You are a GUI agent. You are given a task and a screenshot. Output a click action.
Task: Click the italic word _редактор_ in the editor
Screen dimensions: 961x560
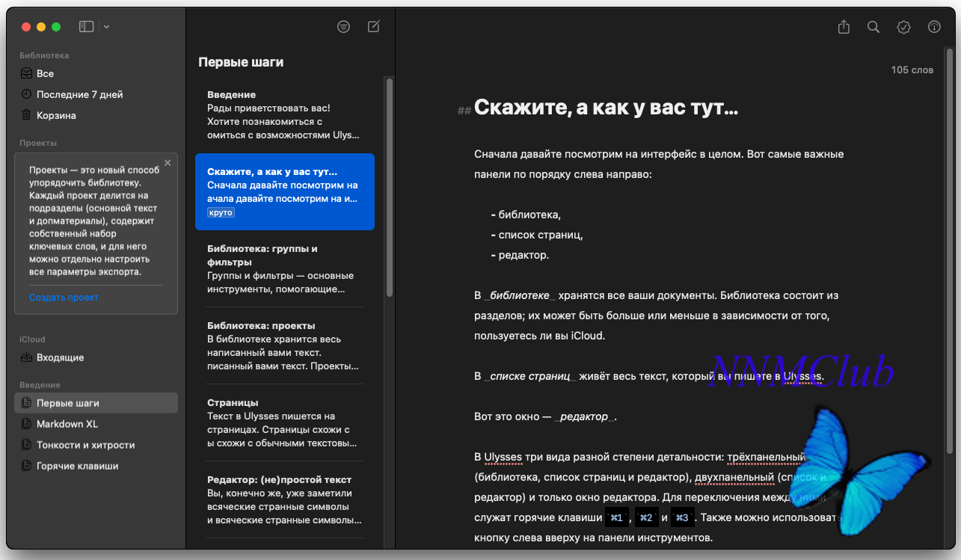click(x=585, y=416)
